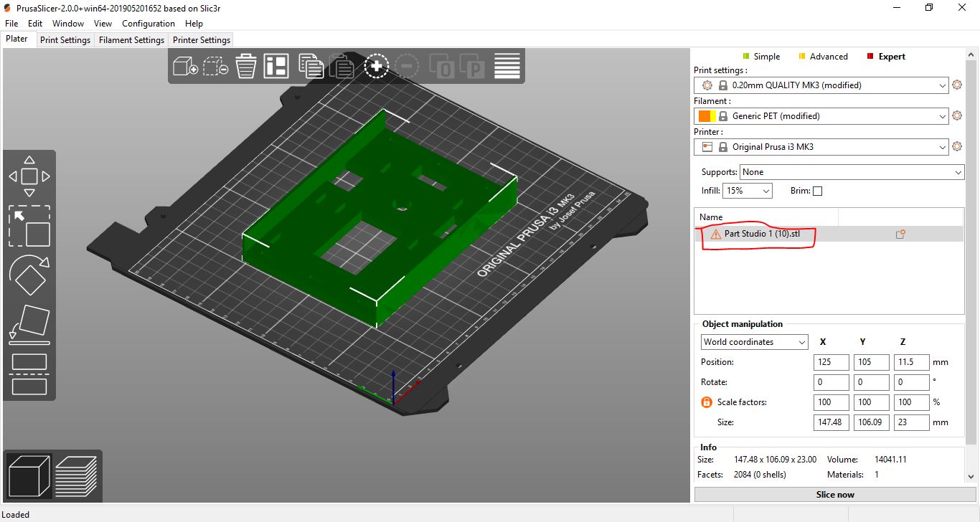Click the Delete all trash can icon
Image resolution: width=980 pixels, height=522 pixels.
(x=246, y=66)
